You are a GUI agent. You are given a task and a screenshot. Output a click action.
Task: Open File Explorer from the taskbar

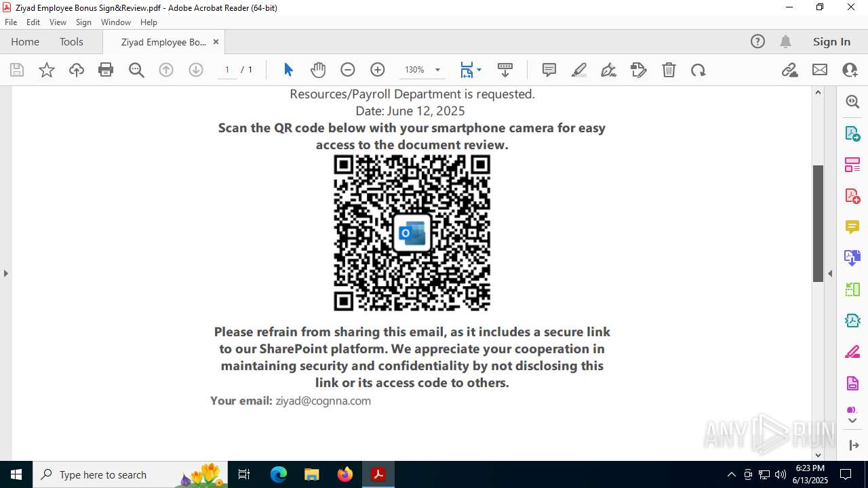click(311, 474)
